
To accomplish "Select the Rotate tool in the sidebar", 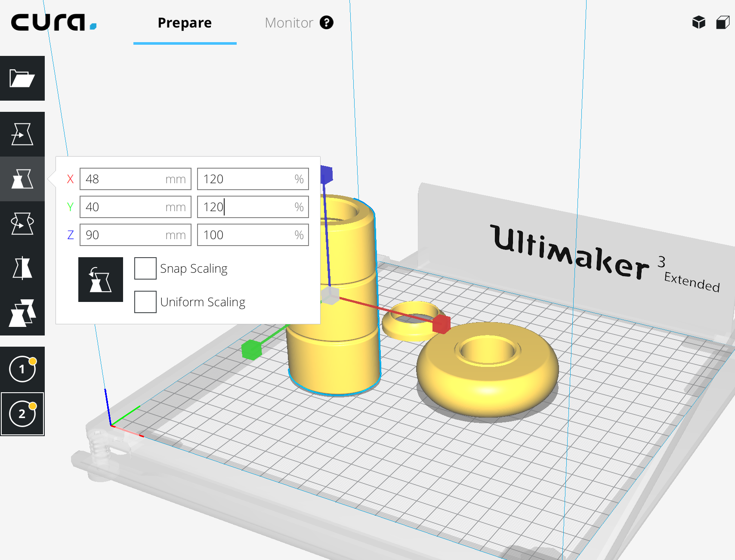I will coord(22,224).
